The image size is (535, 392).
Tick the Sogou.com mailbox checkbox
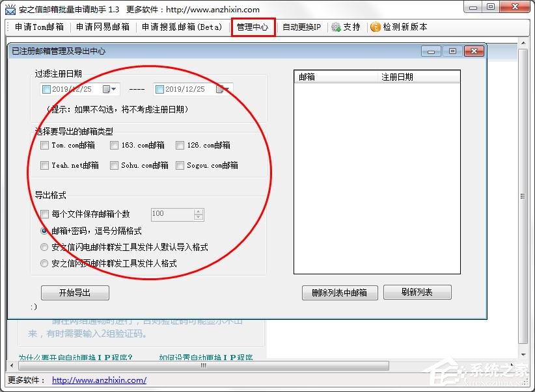point(180,166)
